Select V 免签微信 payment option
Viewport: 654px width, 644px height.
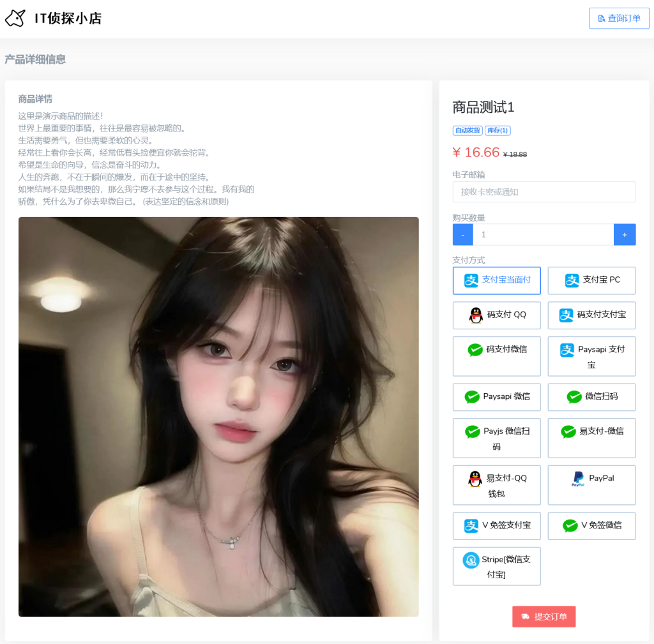591,525
